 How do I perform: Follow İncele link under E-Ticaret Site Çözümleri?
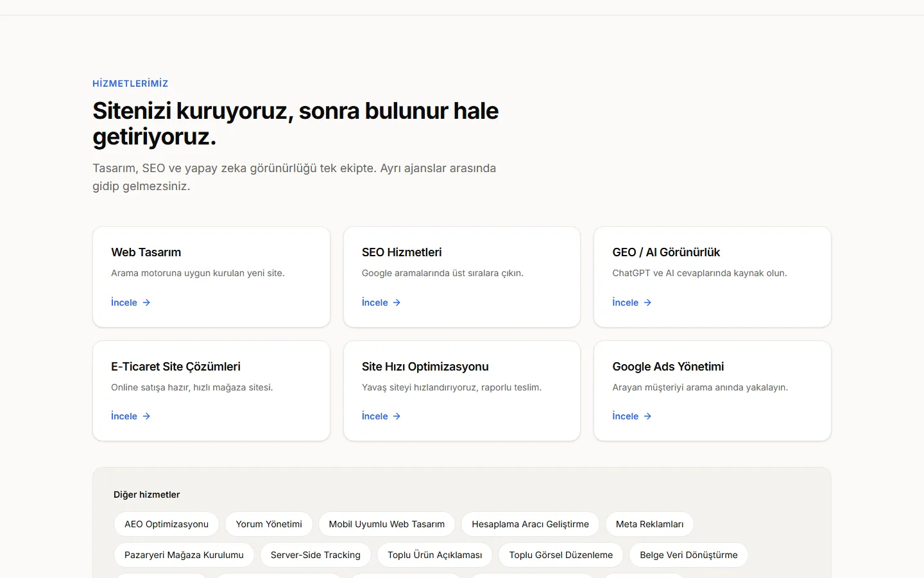click(x=131, y=416)
